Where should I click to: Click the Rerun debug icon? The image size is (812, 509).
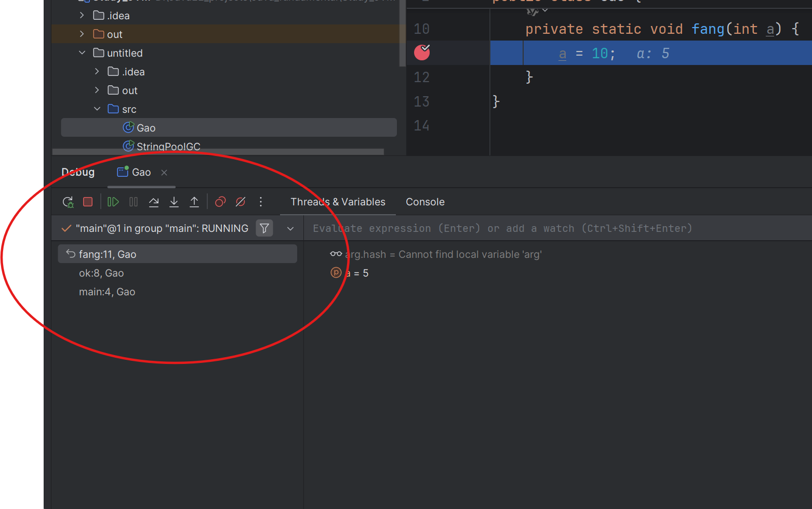click(68, 202)
